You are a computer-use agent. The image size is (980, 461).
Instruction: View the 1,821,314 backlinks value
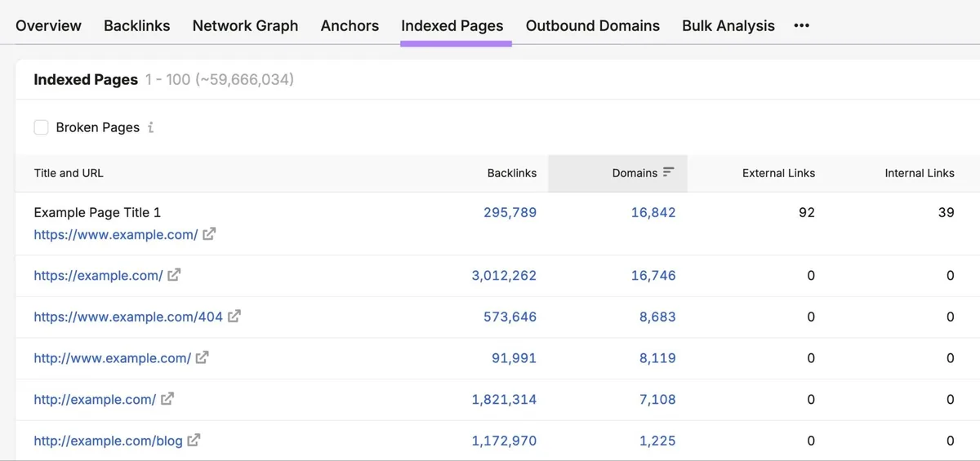click(x=504, y=399)
